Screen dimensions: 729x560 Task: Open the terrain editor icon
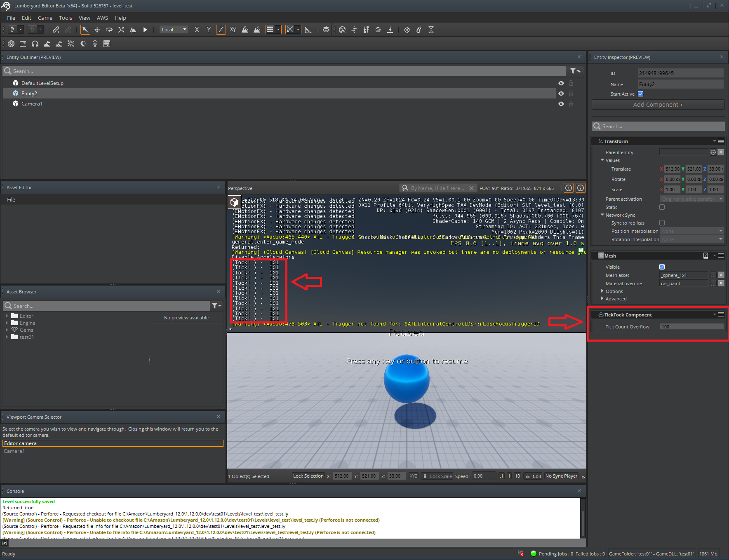[47, 44]
